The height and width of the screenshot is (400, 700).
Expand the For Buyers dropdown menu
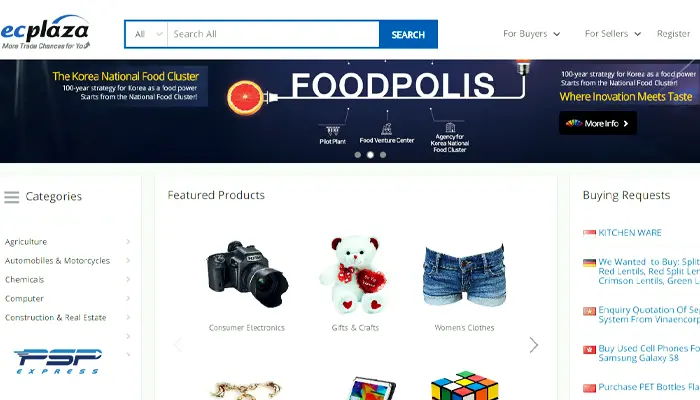tap(531, 34)
